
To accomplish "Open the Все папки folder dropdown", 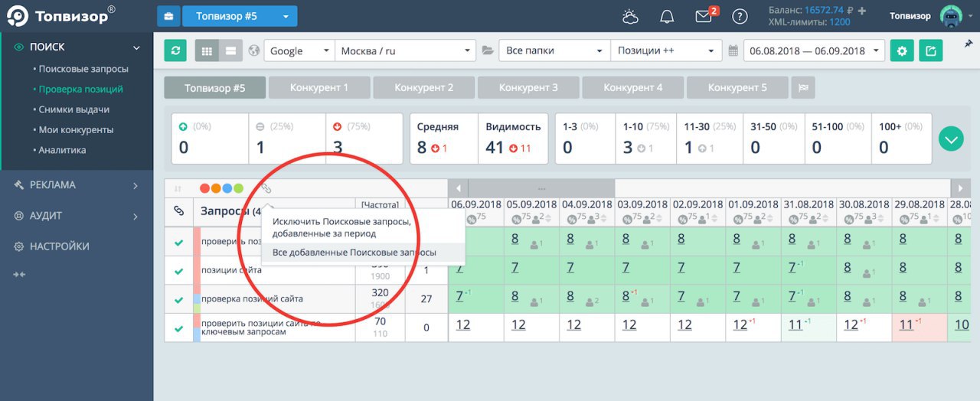I will coord(554,51).
